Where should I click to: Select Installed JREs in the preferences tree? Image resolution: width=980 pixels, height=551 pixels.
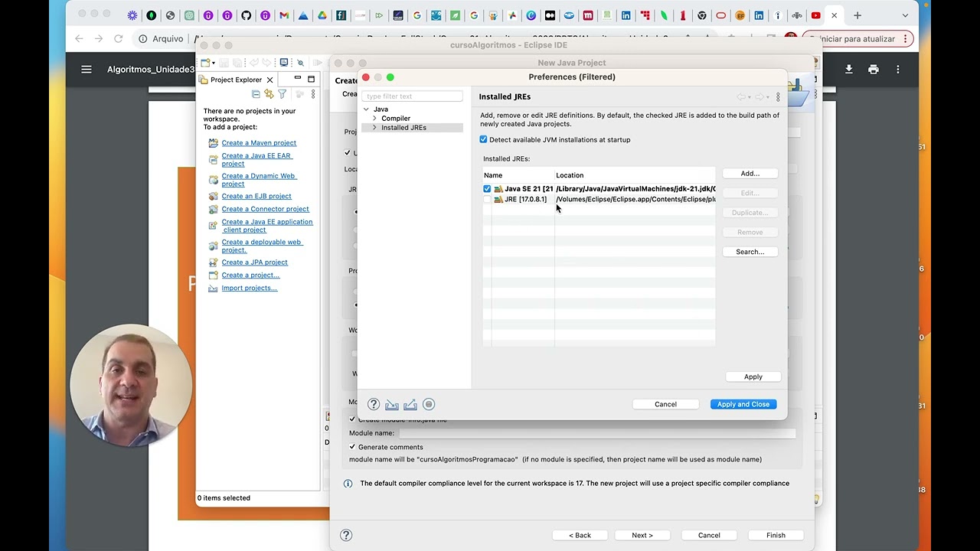(403, 128)
